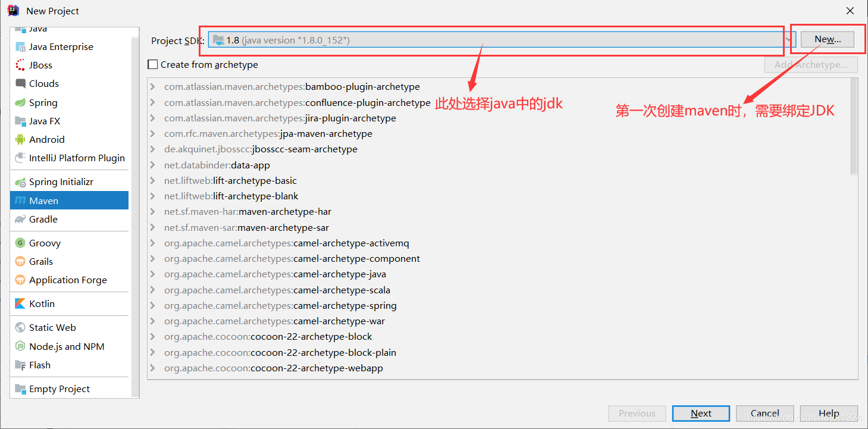Select camel-archetype-spring row
The width and height of the screenshot is (868, 429).
(x=499, y=306)
